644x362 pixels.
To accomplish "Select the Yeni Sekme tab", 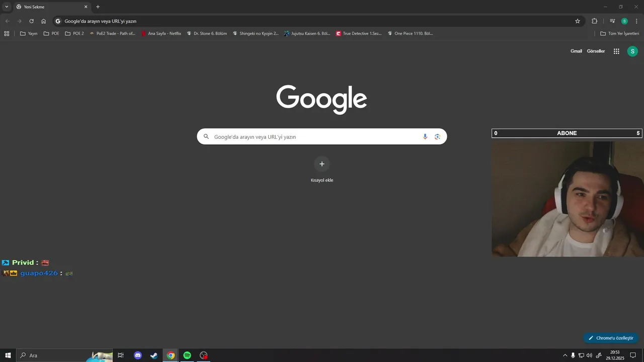I will 52,7.
